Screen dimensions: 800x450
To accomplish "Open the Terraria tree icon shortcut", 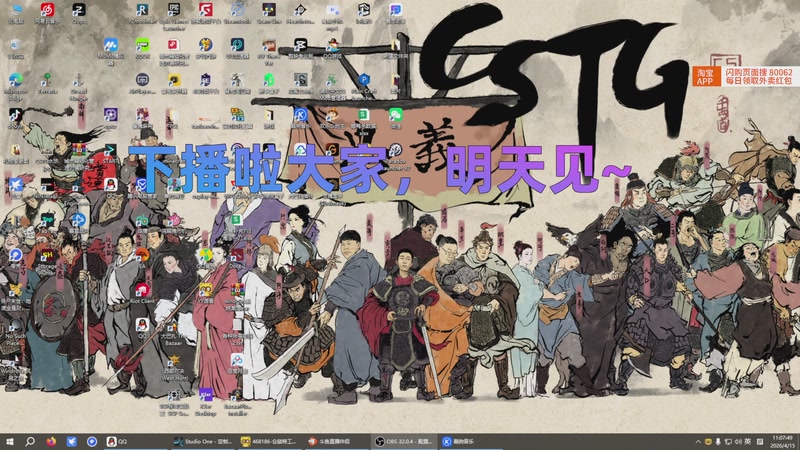I will click(x=47, y=83).
